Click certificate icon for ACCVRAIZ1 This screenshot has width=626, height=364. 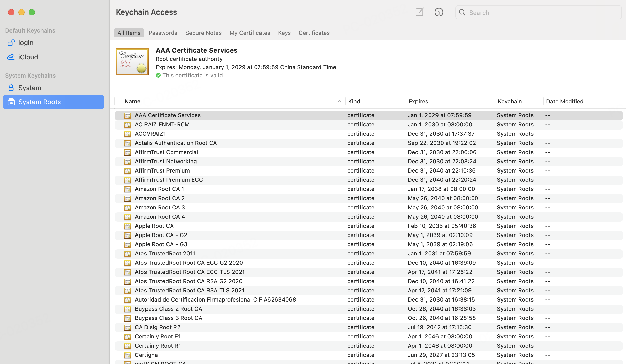pyautogui.click(x=128, y=134)
